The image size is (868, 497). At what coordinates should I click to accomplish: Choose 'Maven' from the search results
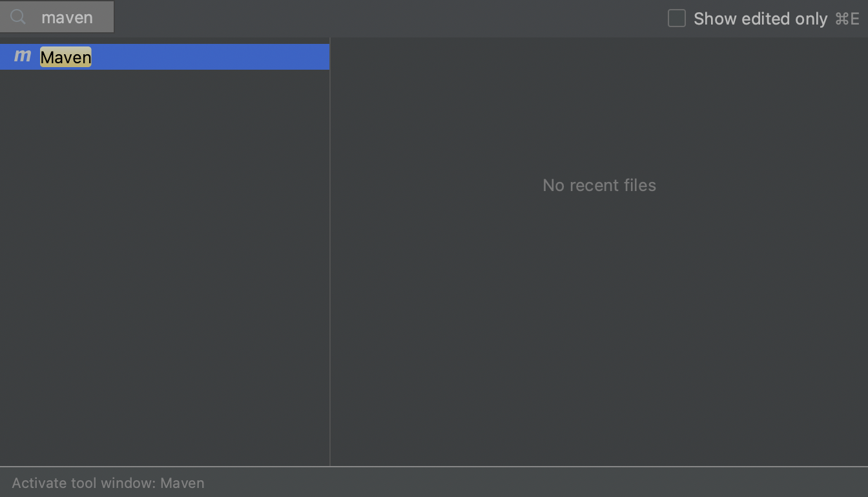coord(65,57)
